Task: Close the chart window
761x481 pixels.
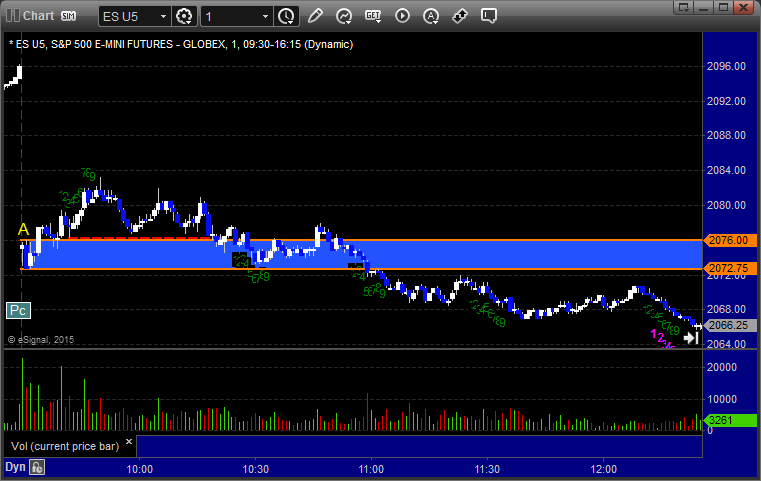Action: (x=743, y=7)
